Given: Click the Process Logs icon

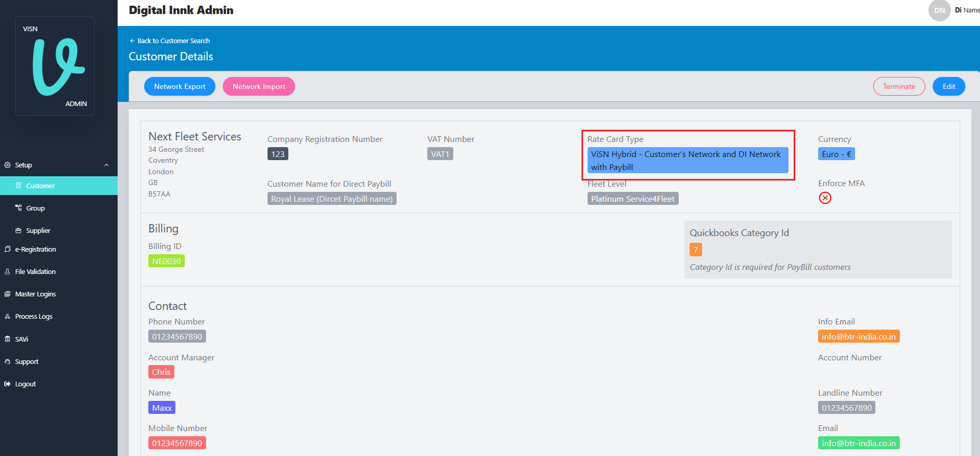Looking at the screenshot, I should coord(7,316).
